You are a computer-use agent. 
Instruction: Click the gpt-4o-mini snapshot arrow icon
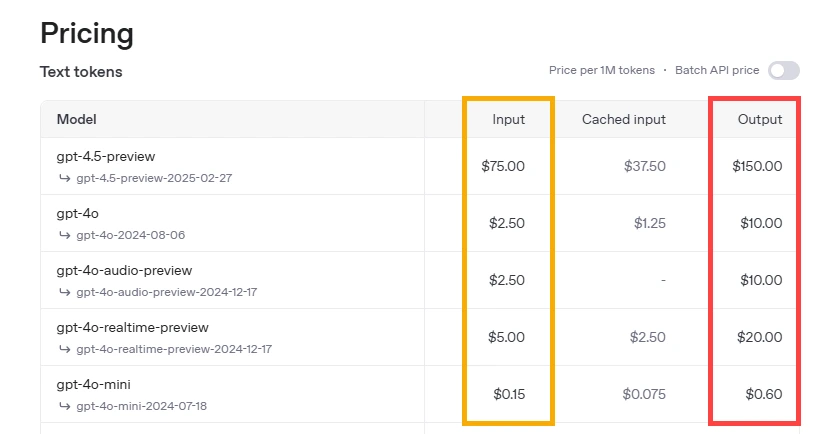pyautogui.click(x=65, y=406)
